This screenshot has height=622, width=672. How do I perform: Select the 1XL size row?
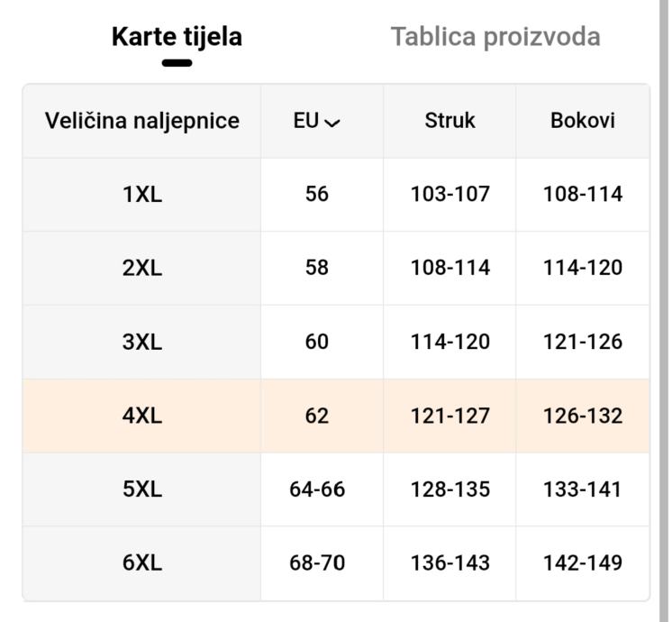pyautogui.click(x=142, y=194)
